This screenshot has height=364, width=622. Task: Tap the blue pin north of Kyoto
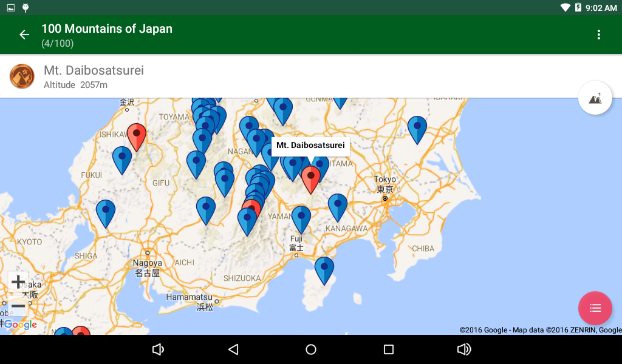click(106, 213)
